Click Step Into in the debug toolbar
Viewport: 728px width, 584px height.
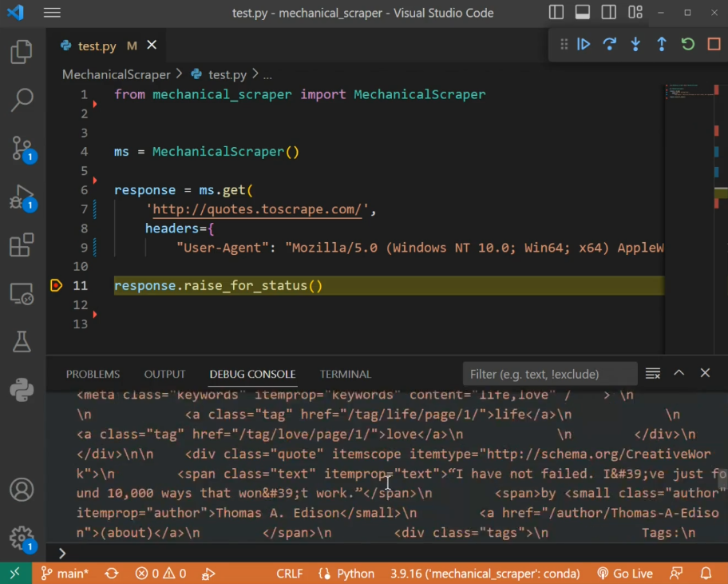click(x=635, y=44)
